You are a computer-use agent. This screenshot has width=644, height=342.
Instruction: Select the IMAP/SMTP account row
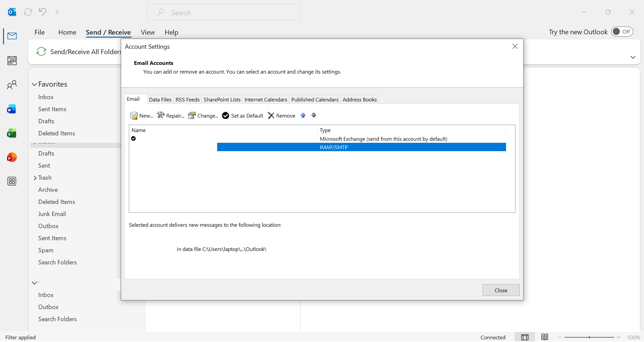[318, 147]
